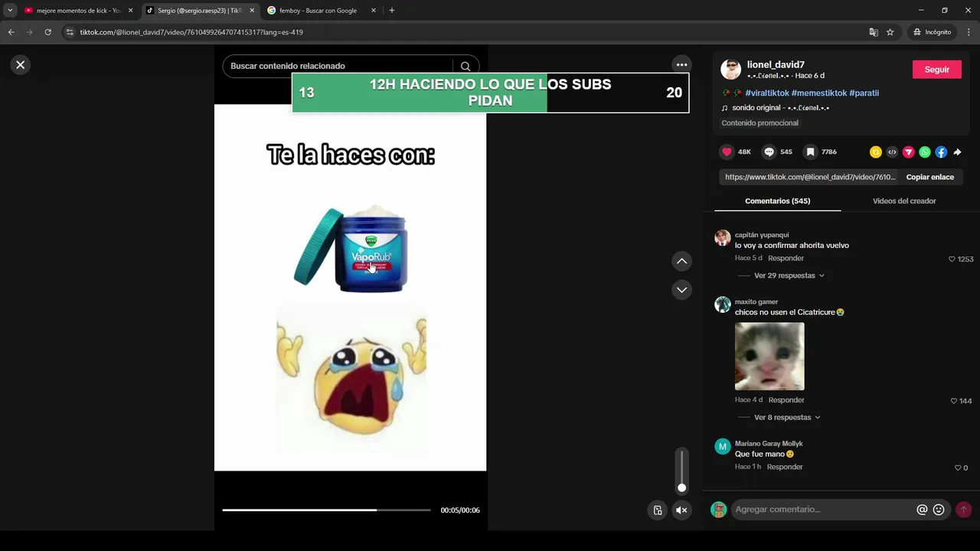980x551 pixels.
Task: Click the Seguir button
Action: [x=937, y=70]
